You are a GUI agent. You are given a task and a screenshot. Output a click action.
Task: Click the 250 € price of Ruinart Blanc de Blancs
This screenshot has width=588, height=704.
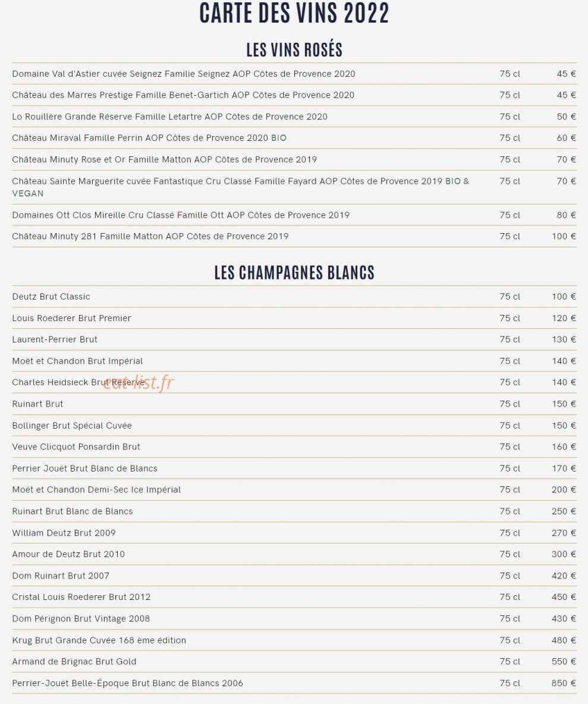click(x=564, y=511)
